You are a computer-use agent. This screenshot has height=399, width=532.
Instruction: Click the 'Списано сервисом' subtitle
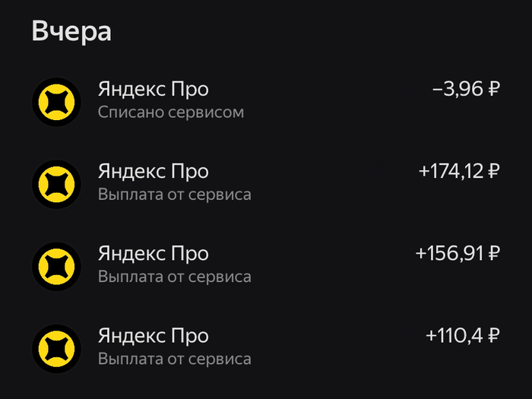pyautogui.click(x=171, y=112)
